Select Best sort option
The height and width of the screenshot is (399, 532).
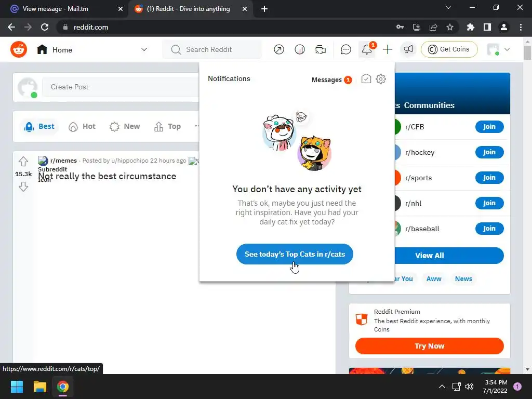pyautogui.click(x=39, y=127)
